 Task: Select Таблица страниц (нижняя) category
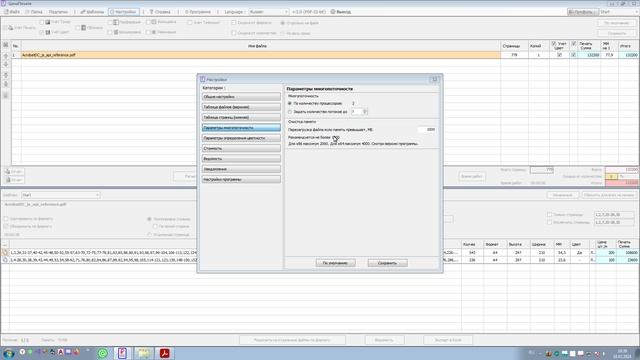click(x=241, y=117)
